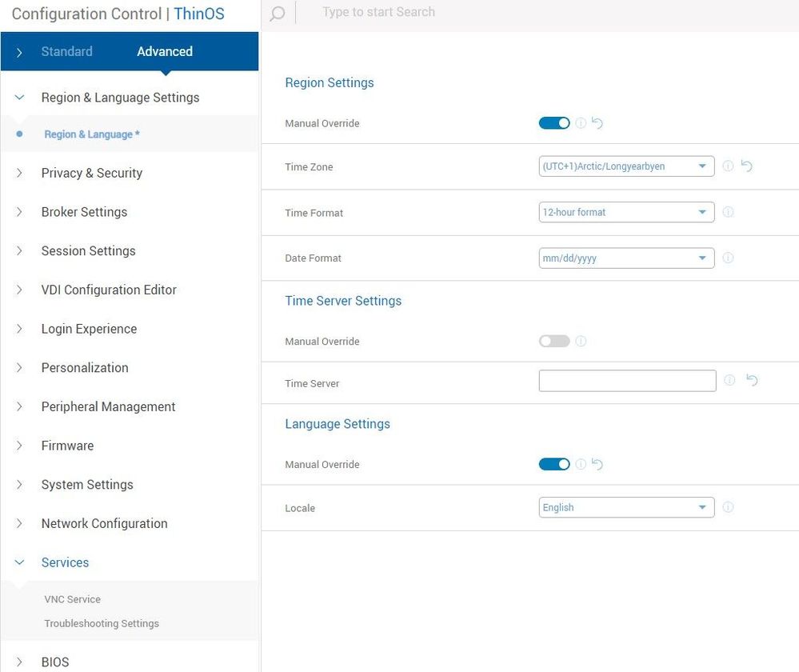
Task: Select Network Configuration label
Action: (105, 523)
